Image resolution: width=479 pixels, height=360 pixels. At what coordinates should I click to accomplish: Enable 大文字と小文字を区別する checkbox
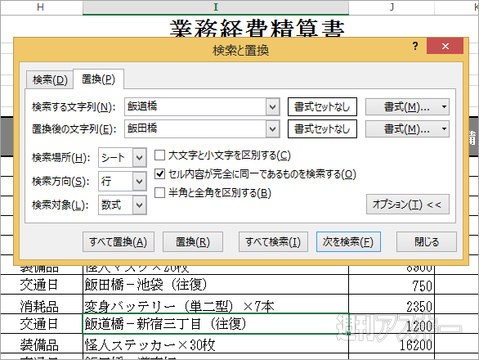(160, 155)
